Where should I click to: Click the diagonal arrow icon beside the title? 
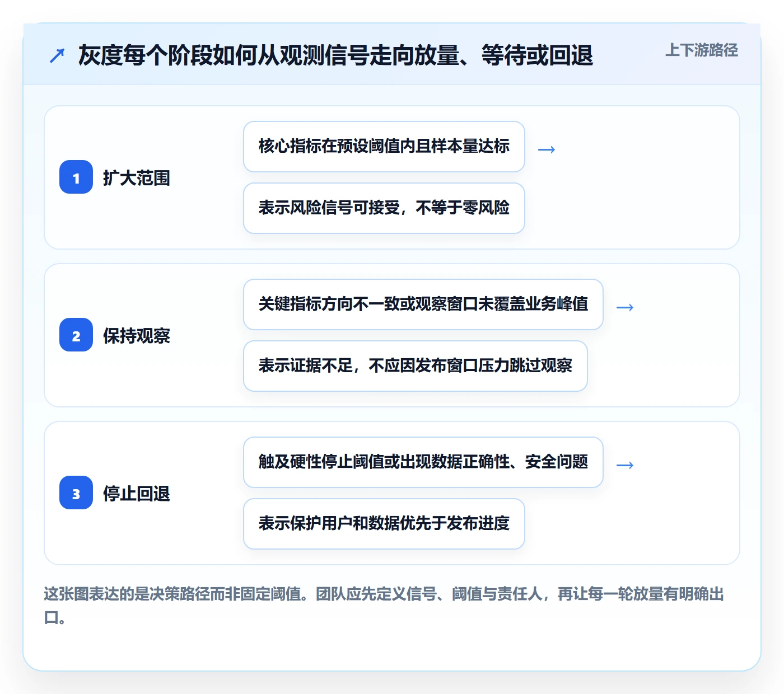57,55
